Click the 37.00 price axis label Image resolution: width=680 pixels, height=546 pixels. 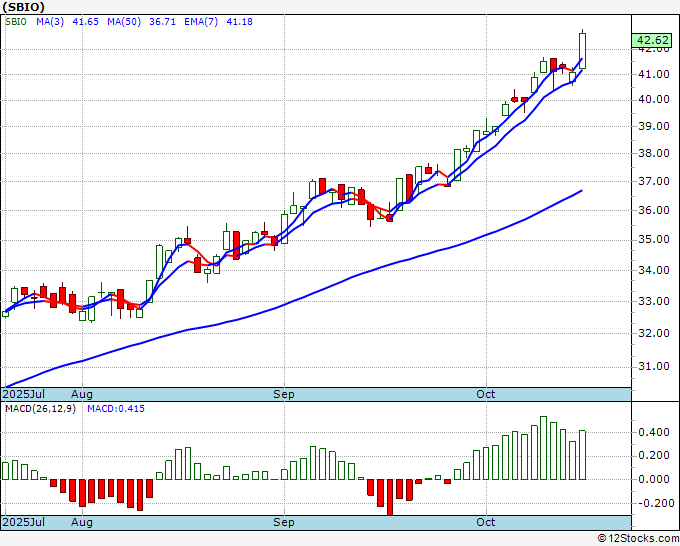point(654,181)
